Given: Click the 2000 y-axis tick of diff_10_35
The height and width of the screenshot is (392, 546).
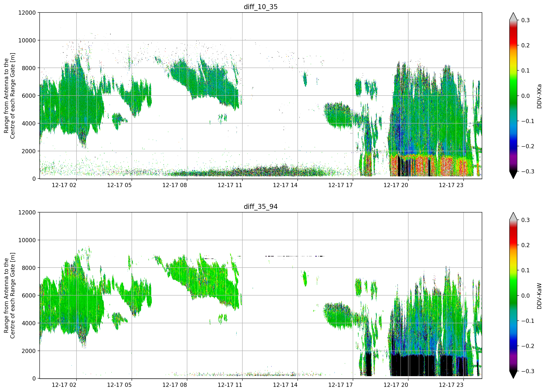Looking at the screenshot, I should coord(29,151).
